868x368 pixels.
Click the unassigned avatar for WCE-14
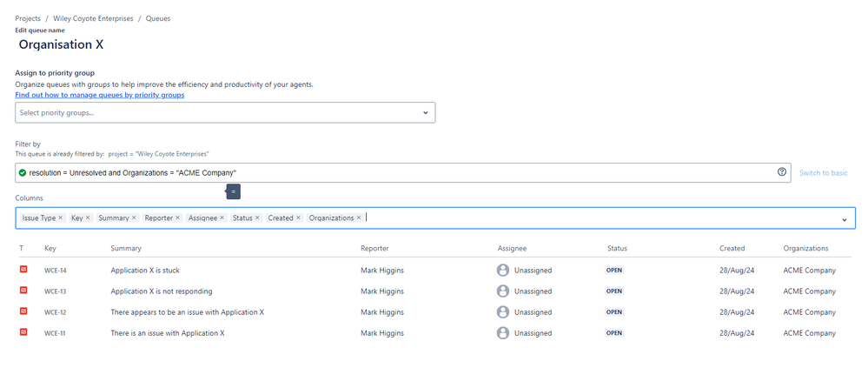pos(503,270)
